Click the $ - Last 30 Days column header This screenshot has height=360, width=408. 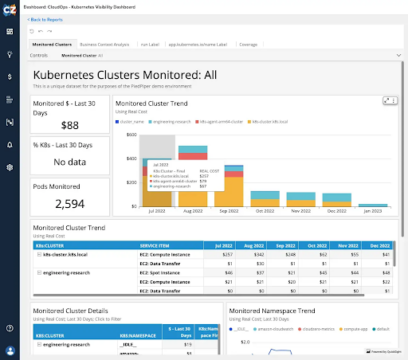pyautogui.click(x=178, y=332)
